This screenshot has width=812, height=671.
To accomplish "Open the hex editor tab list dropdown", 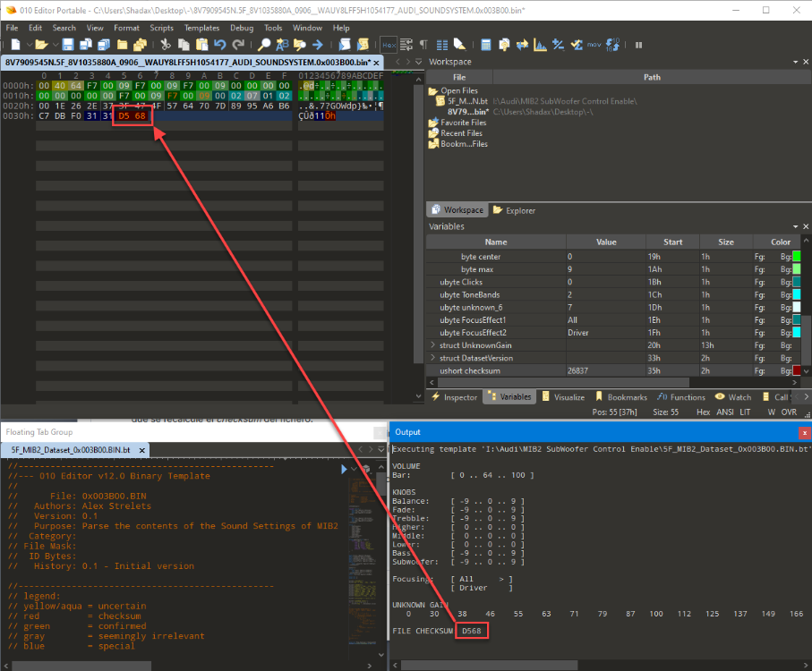I will tap(418, 62).
